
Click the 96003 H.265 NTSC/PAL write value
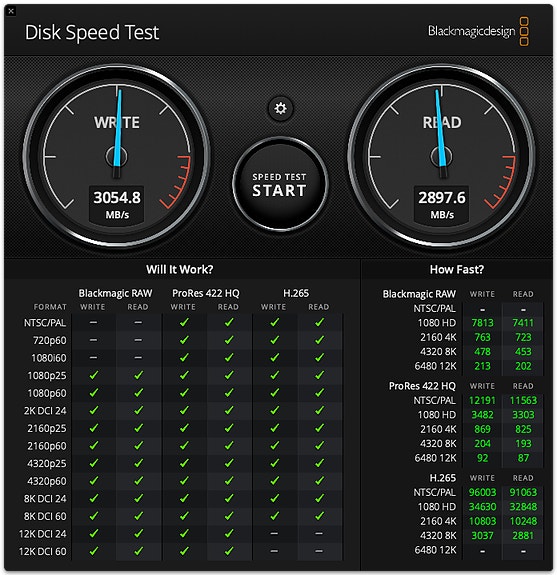tap(482, 492)
